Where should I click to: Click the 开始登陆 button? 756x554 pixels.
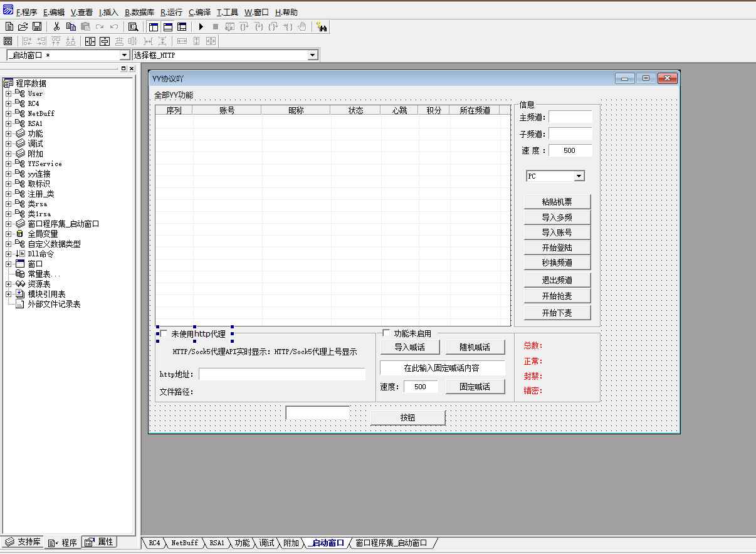557,248
